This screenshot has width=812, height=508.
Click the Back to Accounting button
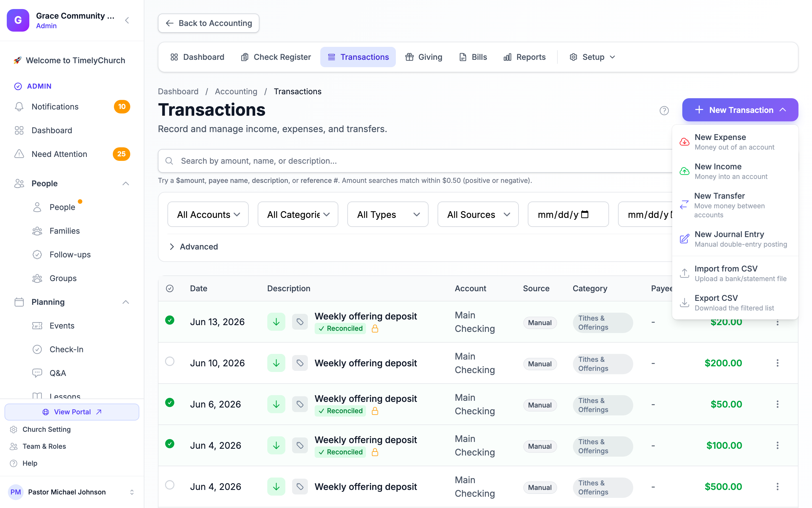click(208, 23)
